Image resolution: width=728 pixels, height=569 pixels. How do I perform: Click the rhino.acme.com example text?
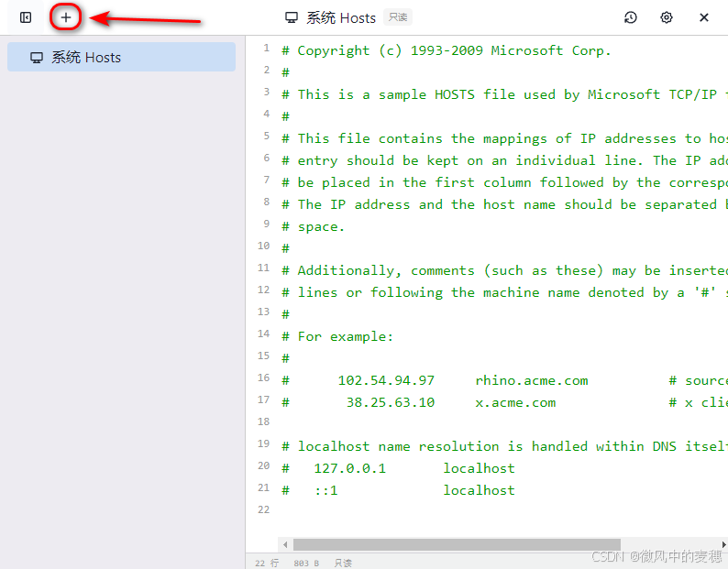[532, 380]
